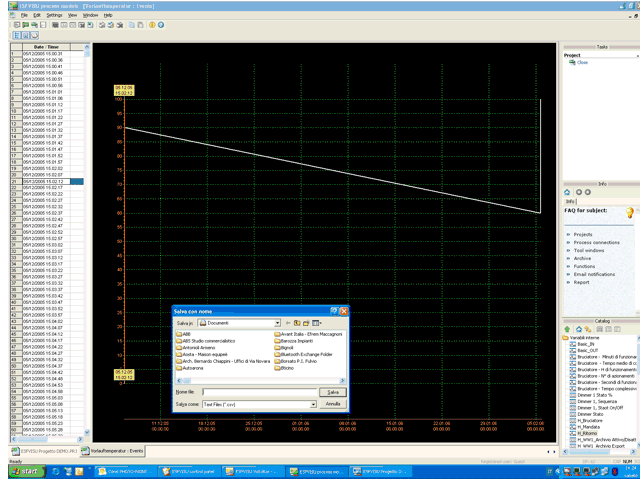The height and width of the screenshot is (480, 640).
Task: Click the first icon in main toolbar
Action: 17,25
